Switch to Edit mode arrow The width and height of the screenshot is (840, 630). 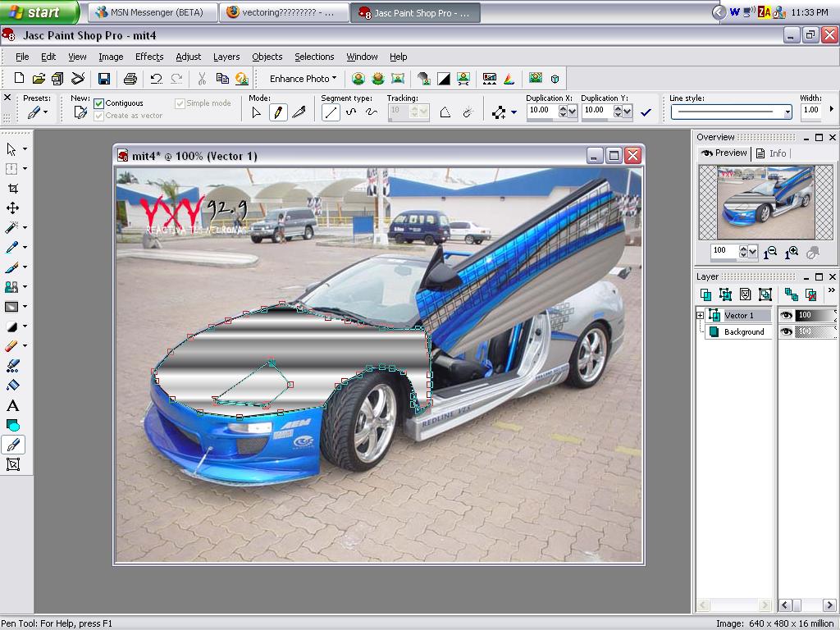point(256,113)
